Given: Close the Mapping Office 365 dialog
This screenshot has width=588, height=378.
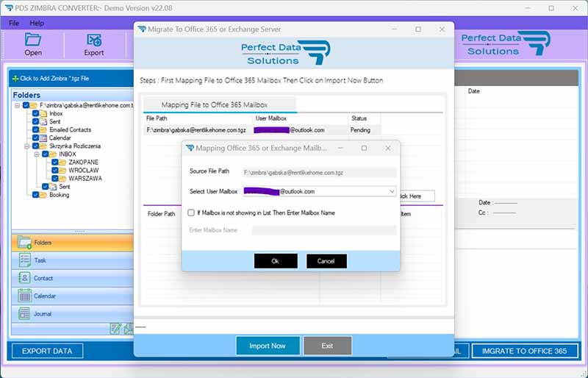Looking at the screenshot, I should (388, 149).
